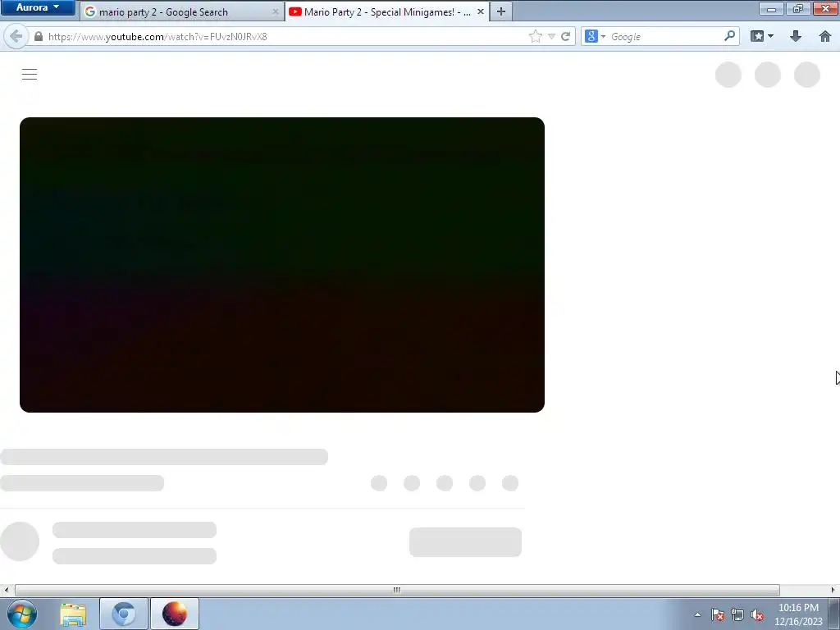This screenshot has width=840, height=630.
Task: Open the search engine selector dropdown
Action: tap(596, 36)
